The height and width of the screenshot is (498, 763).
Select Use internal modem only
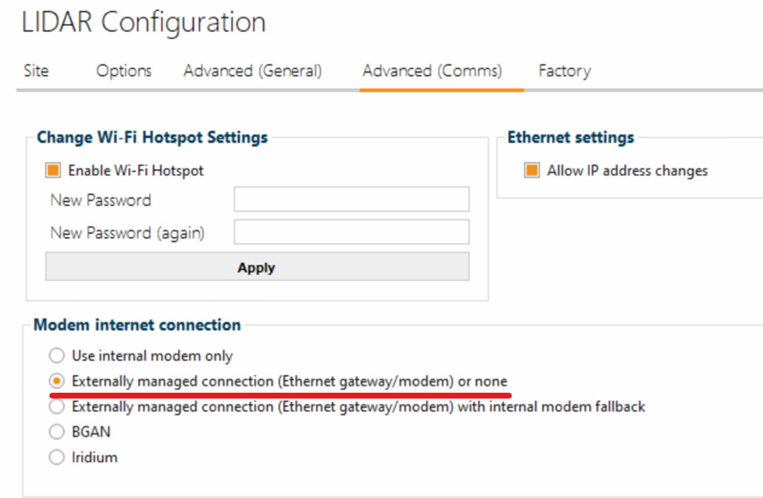point(57,356)
